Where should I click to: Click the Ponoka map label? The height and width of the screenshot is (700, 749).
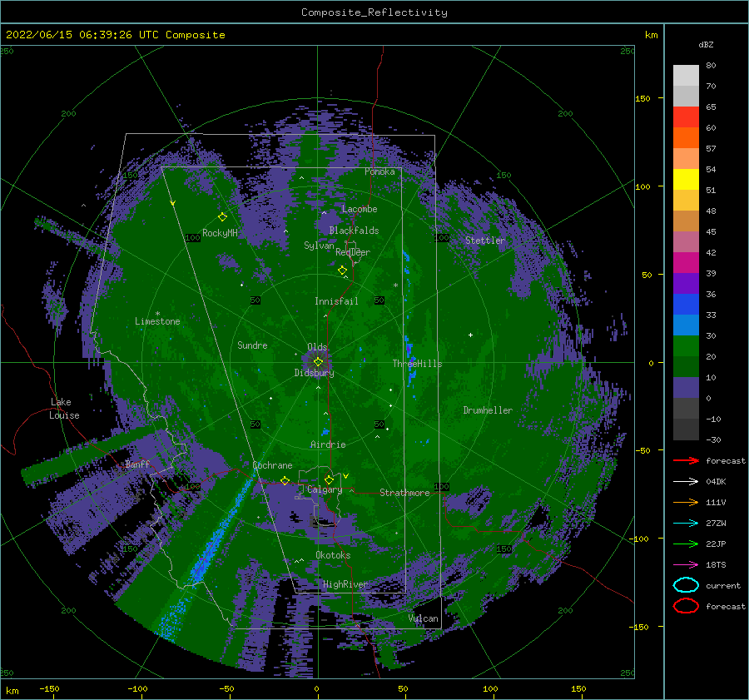379,171
